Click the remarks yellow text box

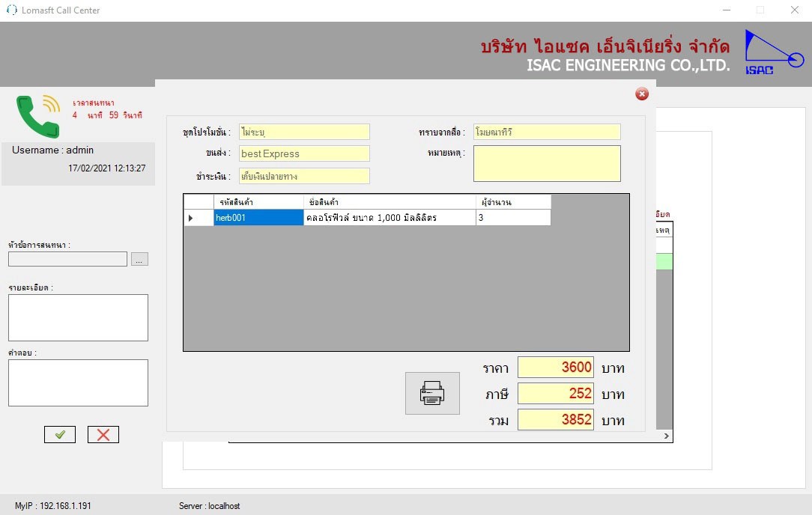point(547,163)
